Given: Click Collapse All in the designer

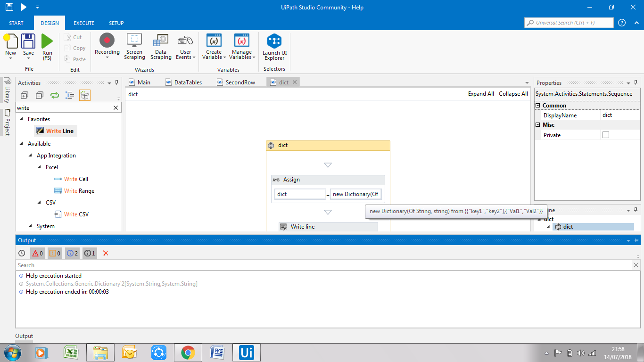Looking at the screenshot, I should tap(513, 94).
